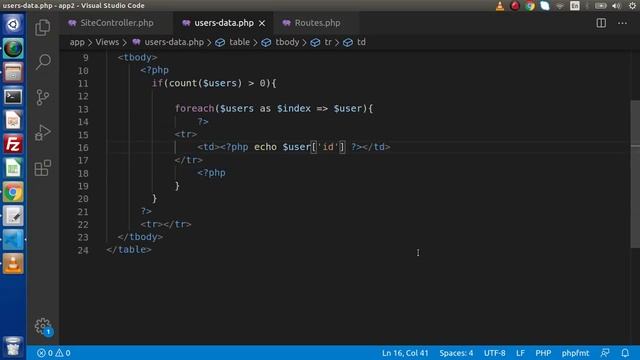Split the editor to the right

[601, 23]
